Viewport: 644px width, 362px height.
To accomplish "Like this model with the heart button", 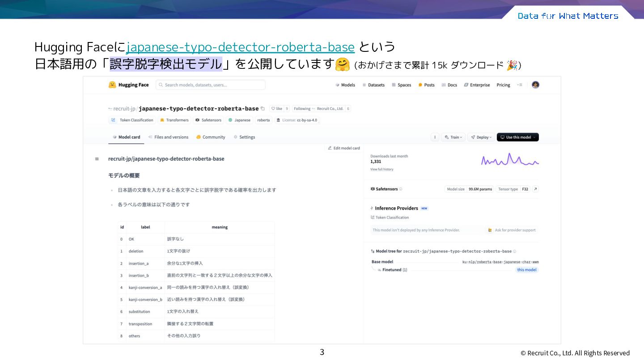I will (276, 109).
